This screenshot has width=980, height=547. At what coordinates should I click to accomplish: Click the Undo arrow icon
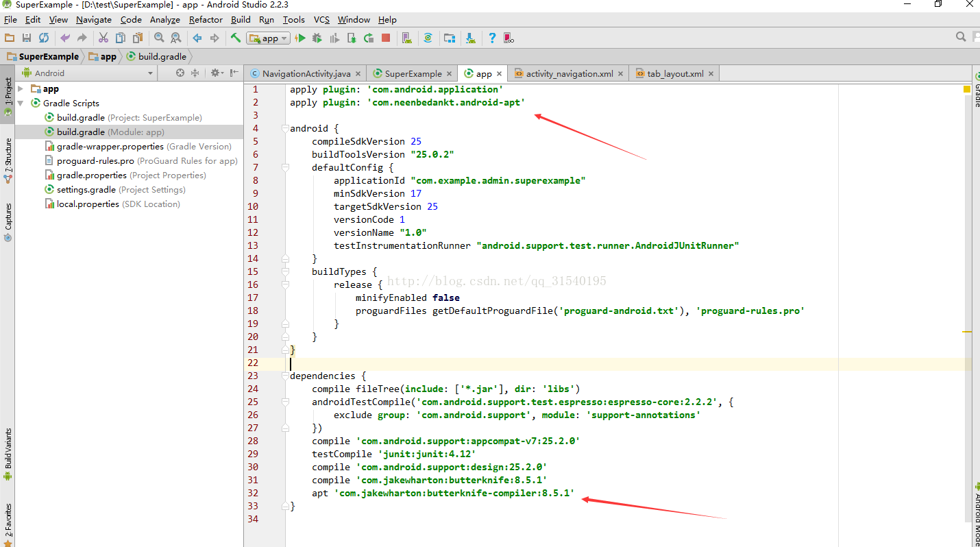[65, 38]
